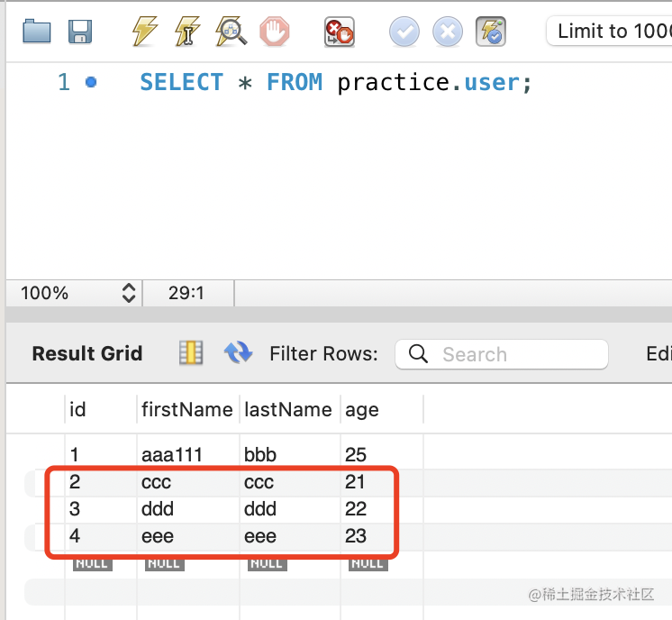Save the script with floppy disk icon
This screenshot has width=672, height=620.
tap(81, 32)
